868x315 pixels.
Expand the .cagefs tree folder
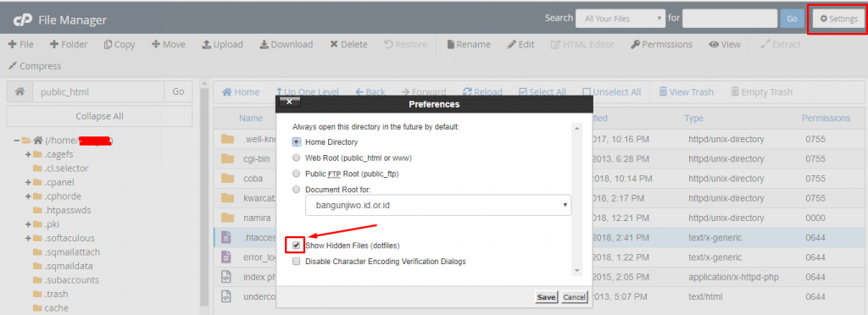(28, 154)
